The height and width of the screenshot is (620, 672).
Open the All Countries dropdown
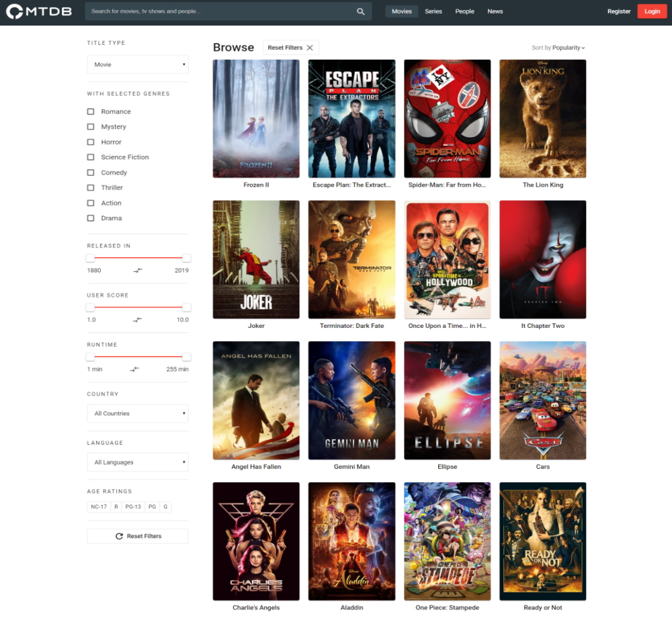point(138,414)
